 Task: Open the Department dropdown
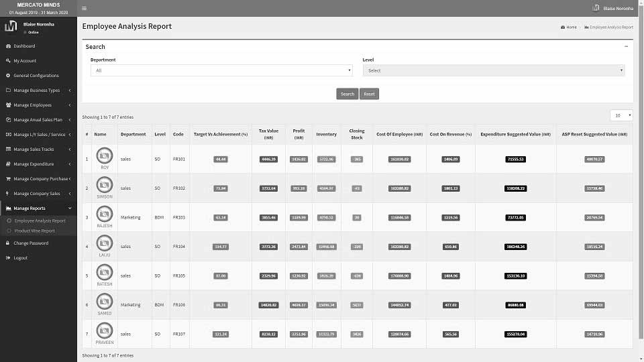(221, 70)
